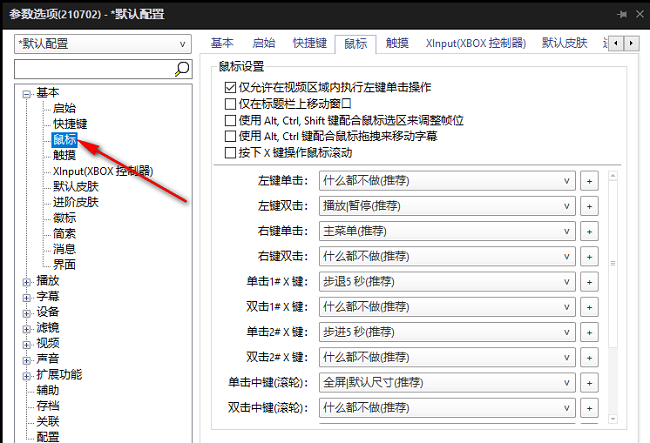
Task: Select 进阶皮肤 in the tree
Action: [x=76, y=202]
